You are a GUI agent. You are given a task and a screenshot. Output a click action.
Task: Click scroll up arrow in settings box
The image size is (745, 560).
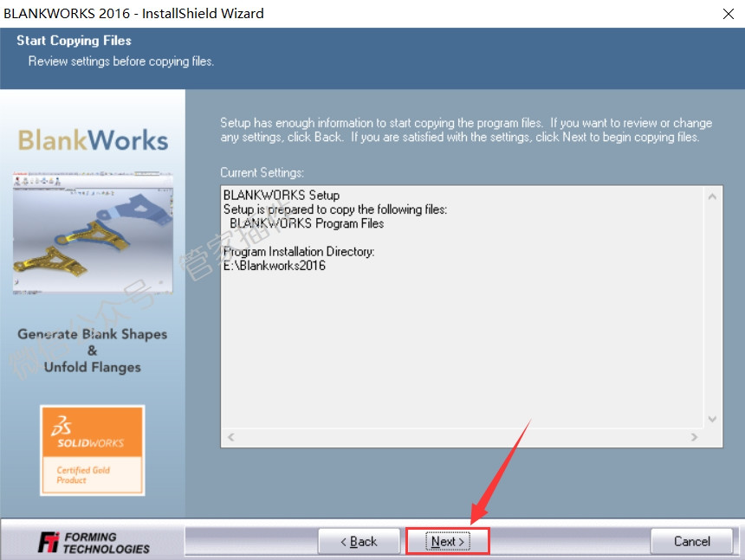(x=712, y=196)
